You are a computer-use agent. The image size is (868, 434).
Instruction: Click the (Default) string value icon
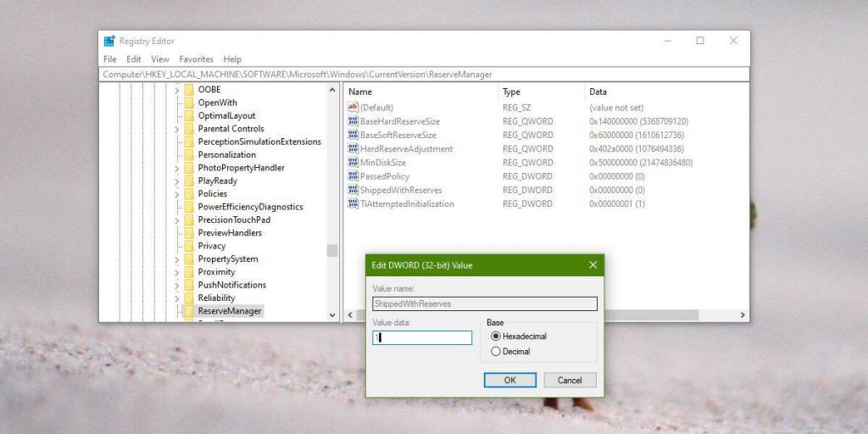tap(353, 108)
